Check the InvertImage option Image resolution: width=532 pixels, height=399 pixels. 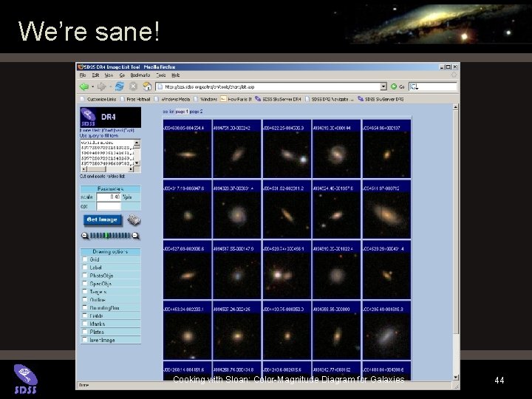point(85,340)
